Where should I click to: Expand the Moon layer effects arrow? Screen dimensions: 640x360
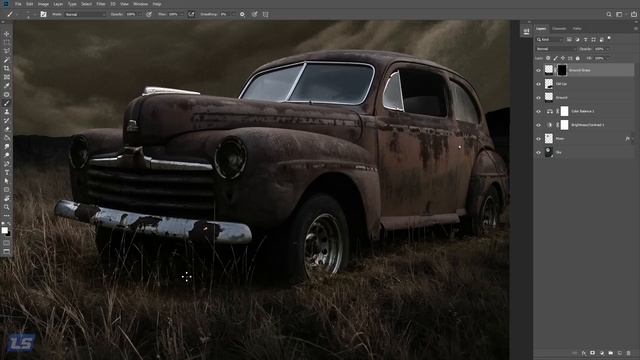coord(633,139)
